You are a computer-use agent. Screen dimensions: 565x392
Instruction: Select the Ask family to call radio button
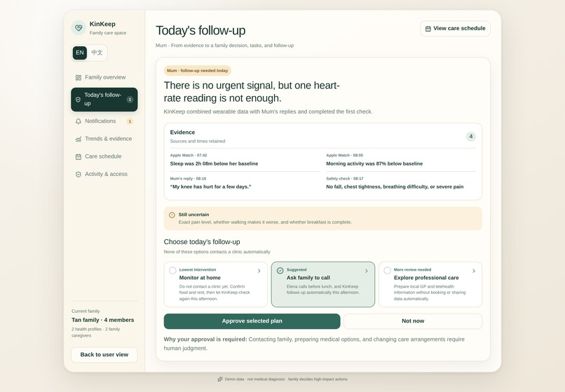[x=280, y=271]
